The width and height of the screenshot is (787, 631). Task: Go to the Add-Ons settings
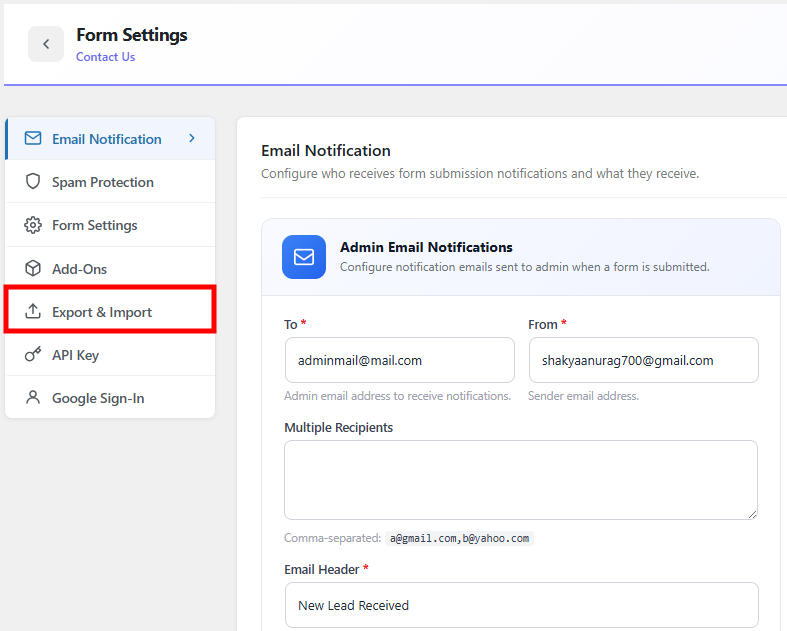coord(79,269)
